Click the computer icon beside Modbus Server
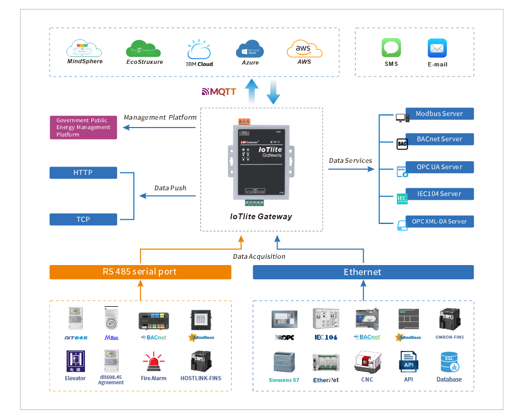Viewport: 526px width, 420px height. coord(402,118)
